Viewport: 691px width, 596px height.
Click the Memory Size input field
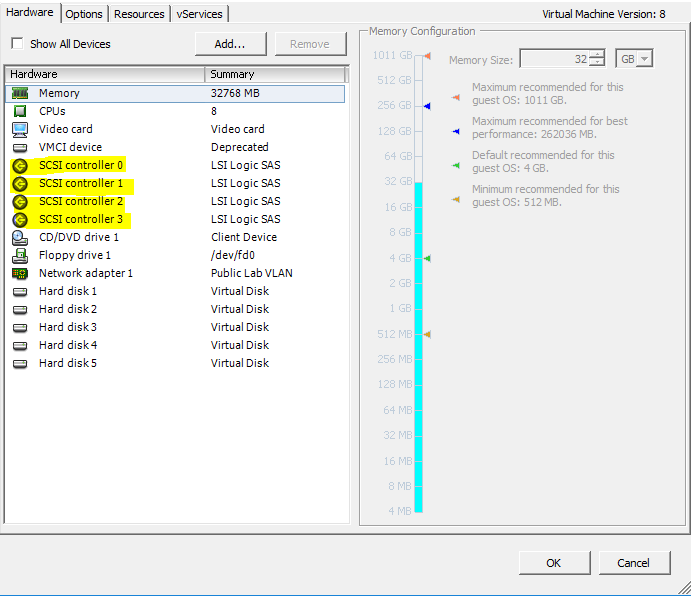coord(555,59)
